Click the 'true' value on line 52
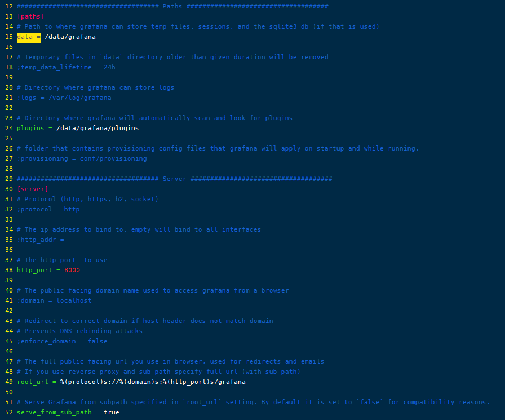This screenshot has width=505, height=420. pos(112,412)
